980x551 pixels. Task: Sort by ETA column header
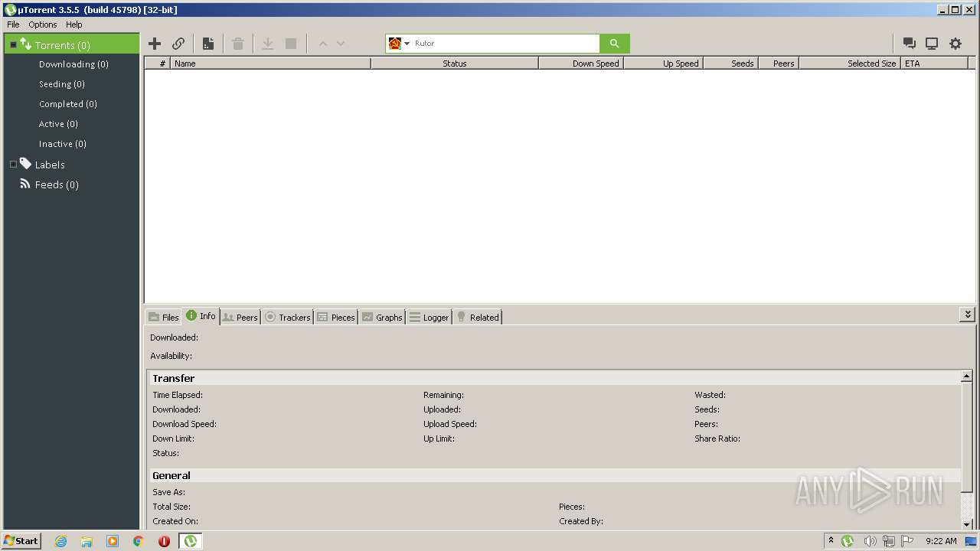(934, 64)
